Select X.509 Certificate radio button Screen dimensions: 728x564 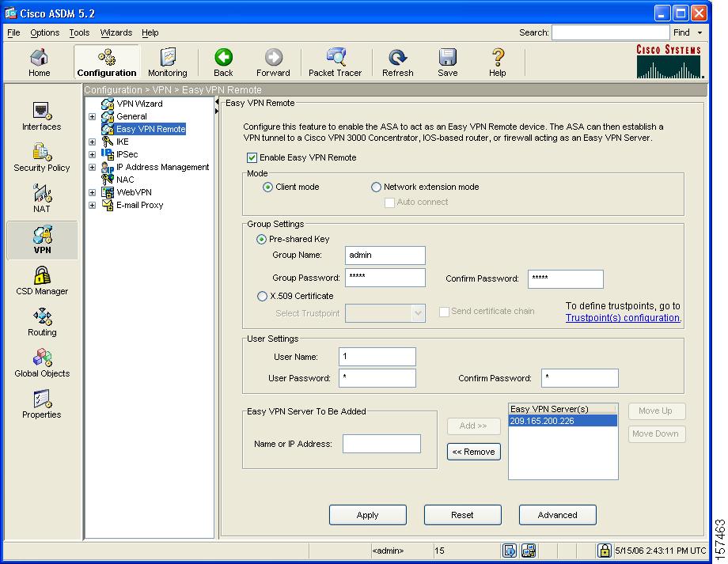click(263, 296)
